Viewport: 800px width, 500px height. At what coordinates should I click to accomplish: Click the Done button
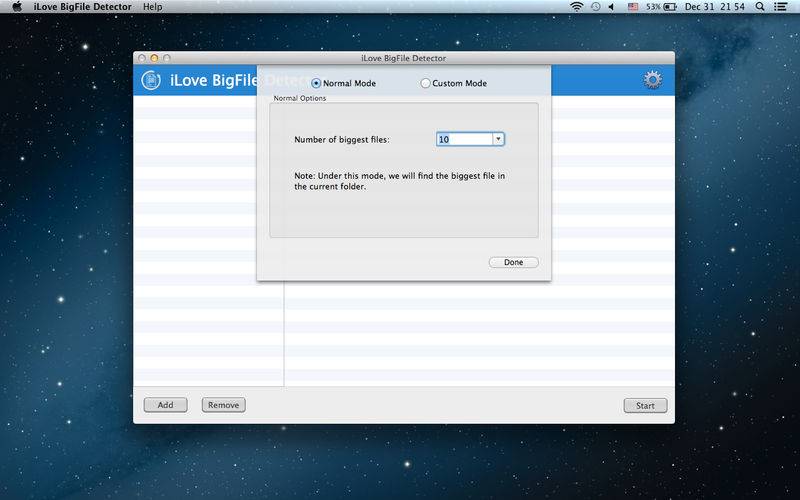pyautogui.click(x=513, y=262)
